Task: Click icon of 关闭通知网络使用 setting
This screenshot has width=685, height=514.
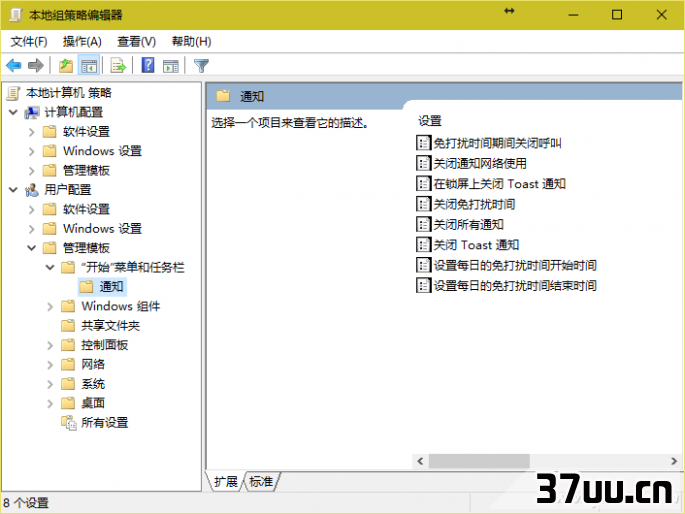Action: (x=423, y=163)
